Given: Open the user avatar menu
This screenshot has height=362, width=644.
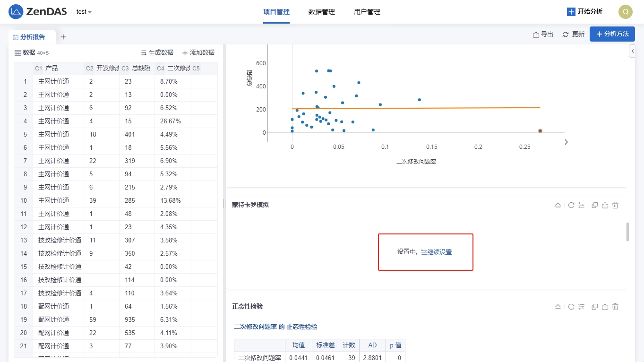Looking at the screenshot, I should [x=625, y=12].
